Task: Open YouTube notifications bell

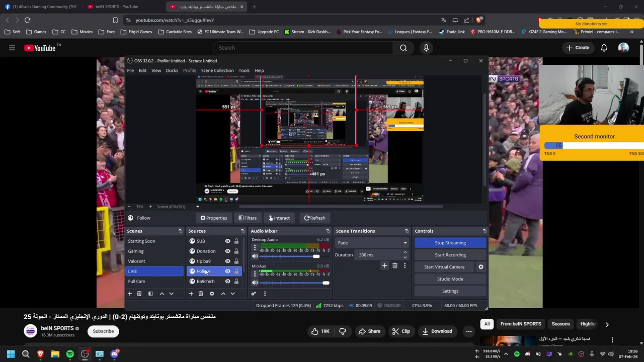Action: point(604,48)
